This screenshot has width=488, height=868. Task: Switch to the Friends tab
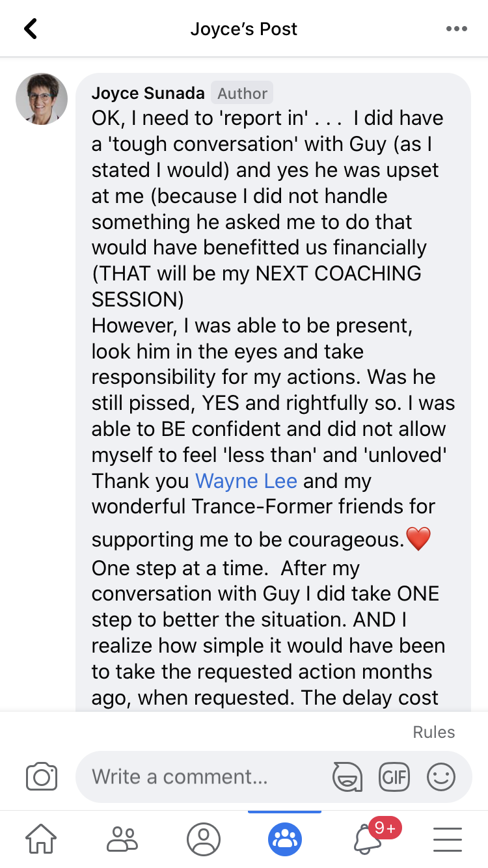(122, 839)
